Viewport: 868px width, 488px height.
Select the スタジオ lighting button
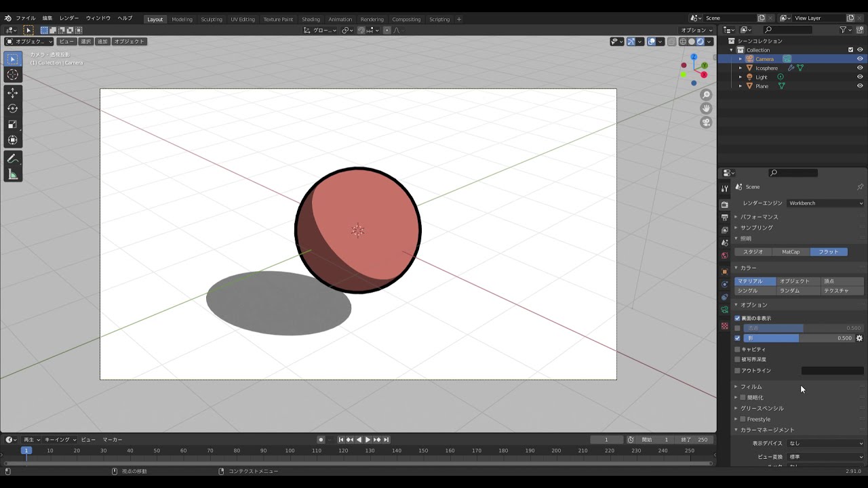(x=753, y=251)
